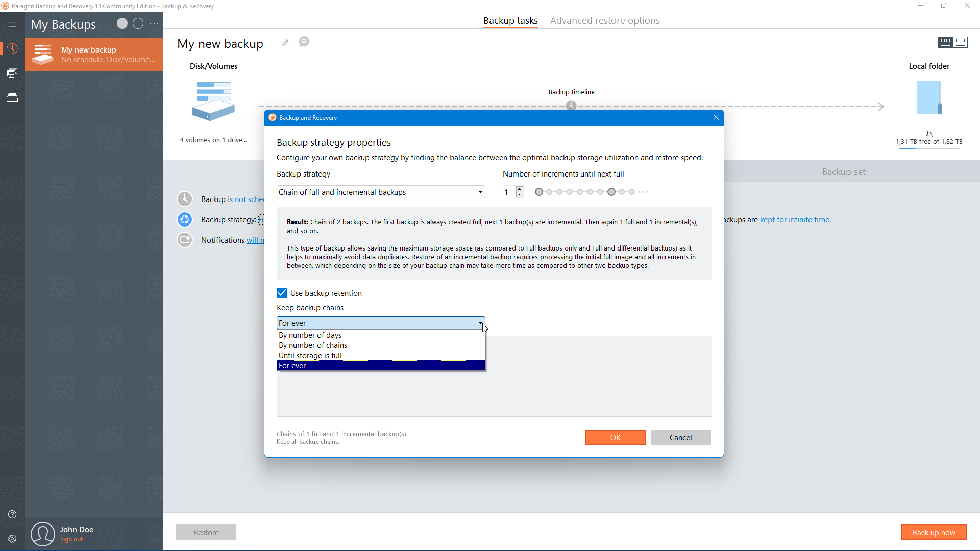980x551 pixels.
Task: Open the comment bubble icon beside title
Action: pos(304,42)
